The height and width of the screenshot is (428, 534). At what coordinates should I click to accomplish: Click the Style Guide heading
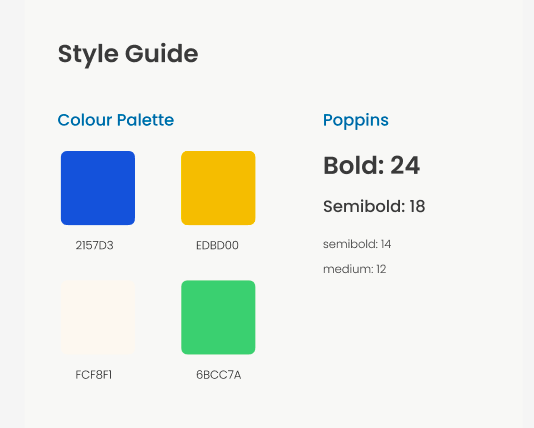pyautogui.click(x=128, y=54)
